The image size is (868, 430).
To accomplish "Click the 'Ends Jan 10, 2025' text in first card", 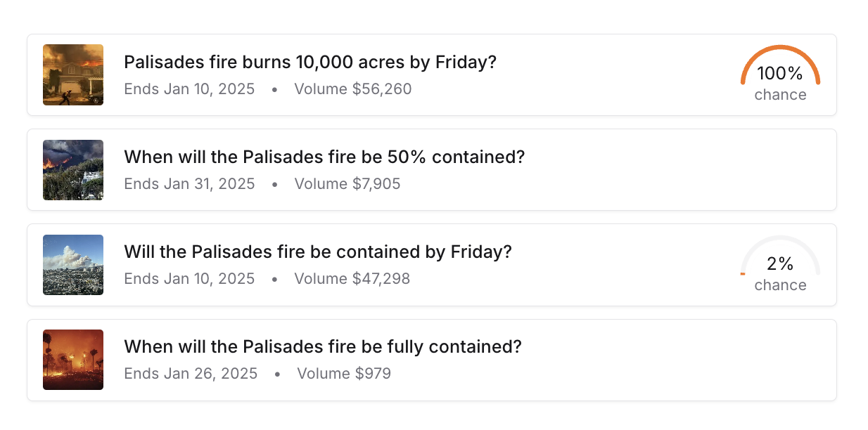I will point(189,89).
